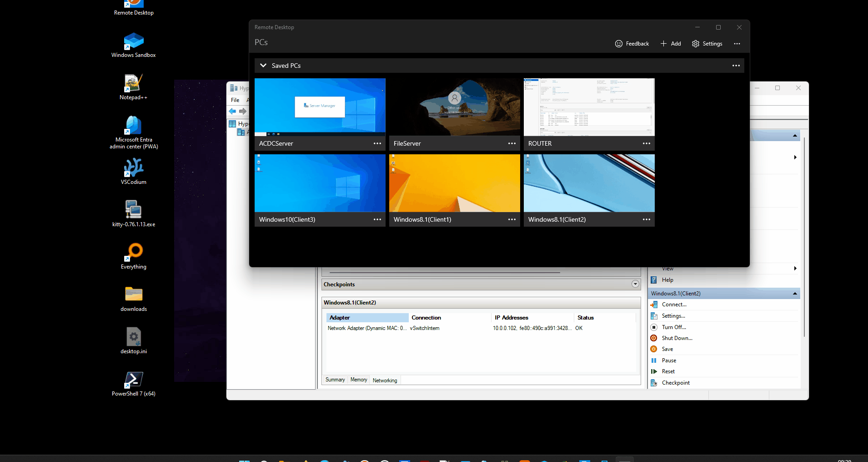Connect to the ROUTER PC thumbnail
The image size is (868, 462).
(x=589, y=107)
